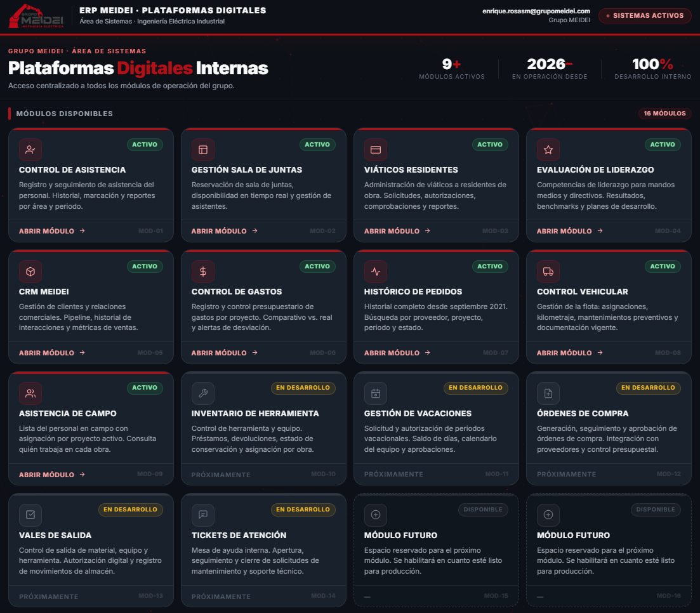700x613 pixels.
Task: Click the Control de Gastos card title
Action: 237,291
